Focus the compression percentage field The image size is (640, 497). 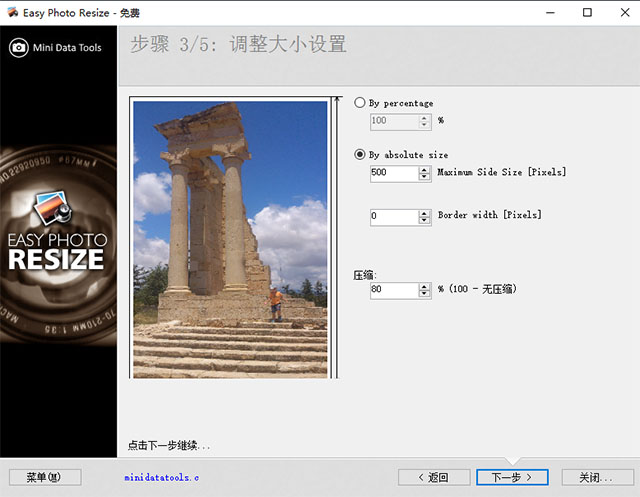(393, 290)
